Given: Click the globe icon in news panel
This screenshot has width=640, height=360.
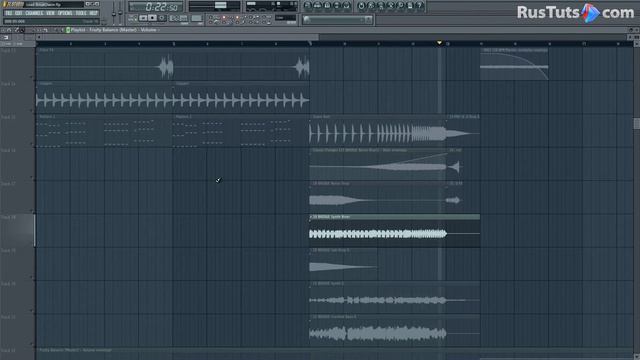Looking at the screenshot, I should pyautogui.click(x=307, y=19).
